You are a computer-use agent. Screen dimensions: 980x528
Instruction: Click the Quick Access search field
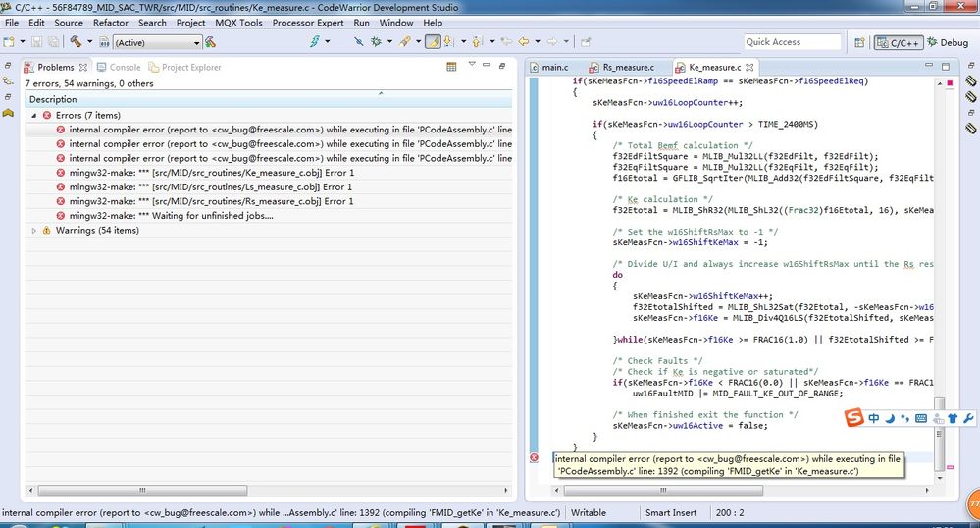click(x=792, y=42)
